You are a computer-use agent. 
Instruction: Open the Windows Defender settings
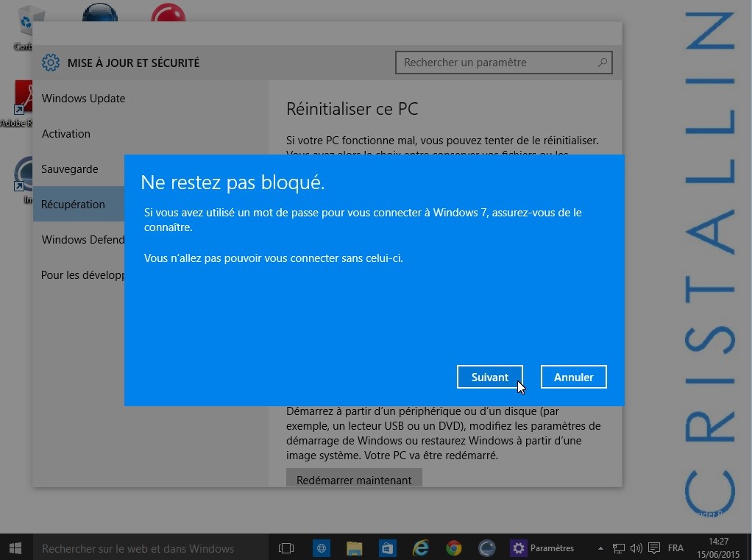tap(82, 240)
